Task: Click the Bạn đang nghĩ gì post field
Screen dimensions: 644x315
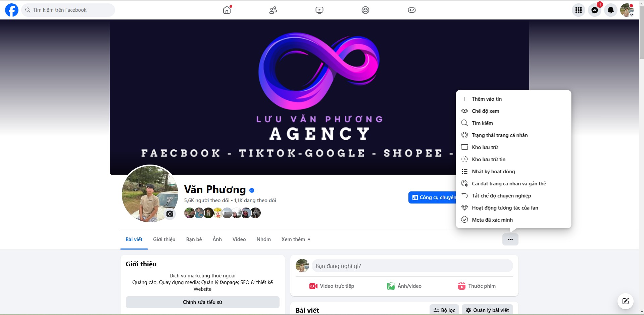Action: point(412,266)
